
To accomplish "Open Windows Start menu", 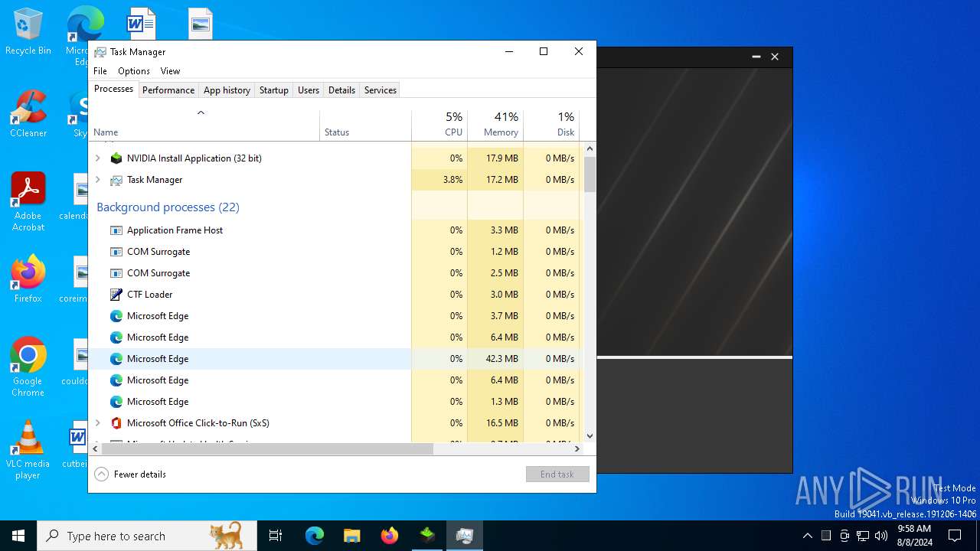I will coord(18,536).
